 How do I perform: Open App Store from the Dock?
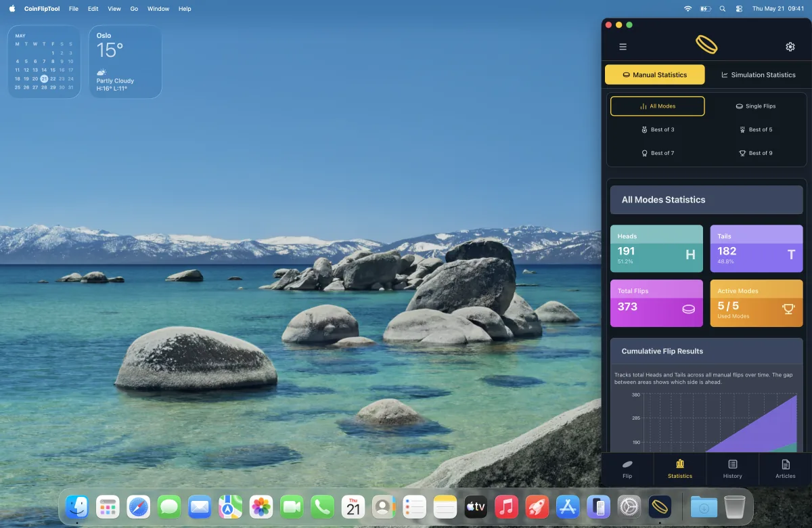coord(568,506)
